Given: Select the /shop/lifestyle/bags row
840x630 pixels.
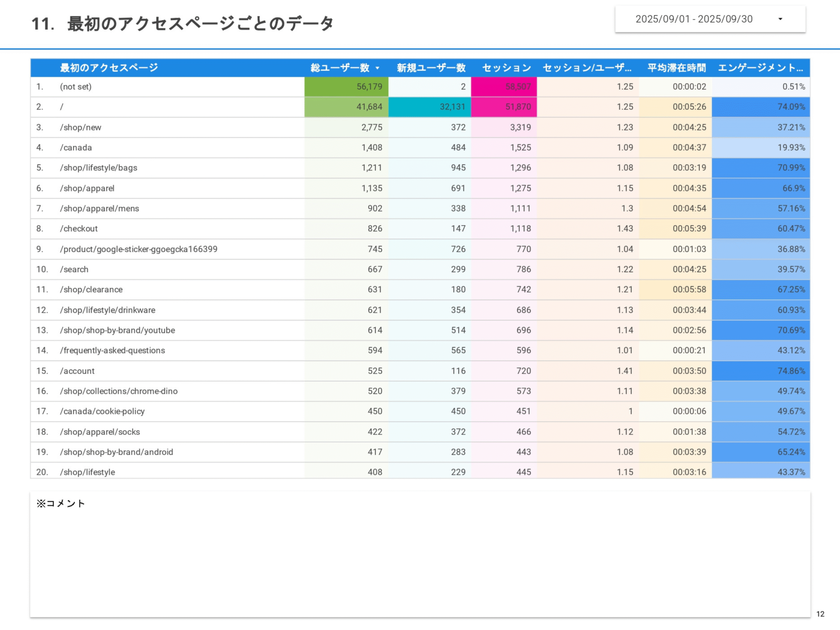Looking at the screenshot, I should coord(99,168).
